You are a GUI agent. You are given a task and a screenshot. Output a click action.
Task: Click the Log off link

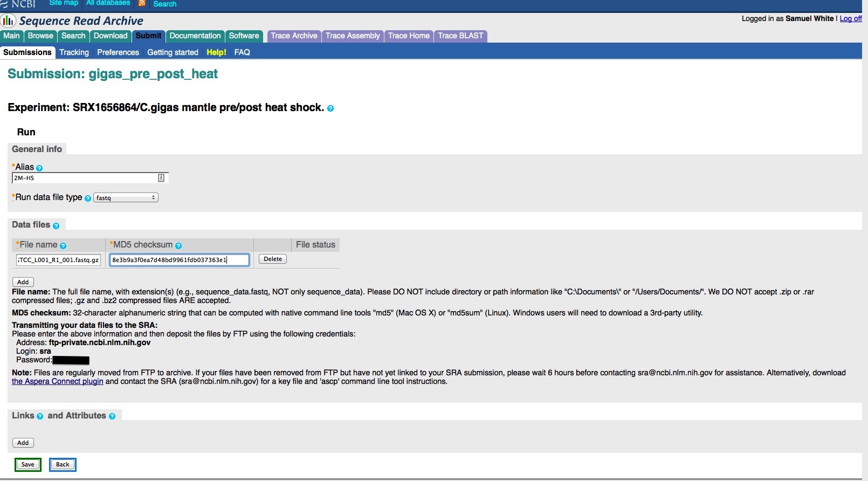pyautogui.click(x=851, y=18)
